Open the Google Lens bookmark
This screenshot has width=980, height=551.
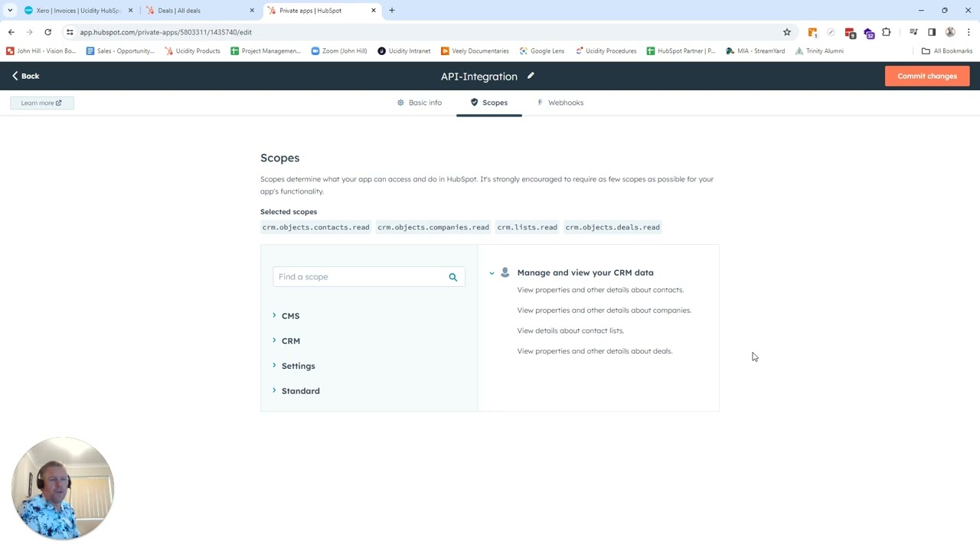pyautogui.click(x=542, y=51)
